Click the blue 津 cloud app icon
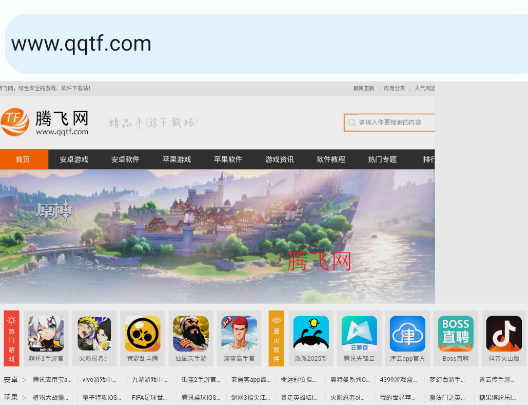528x405 pixels. 407,334
